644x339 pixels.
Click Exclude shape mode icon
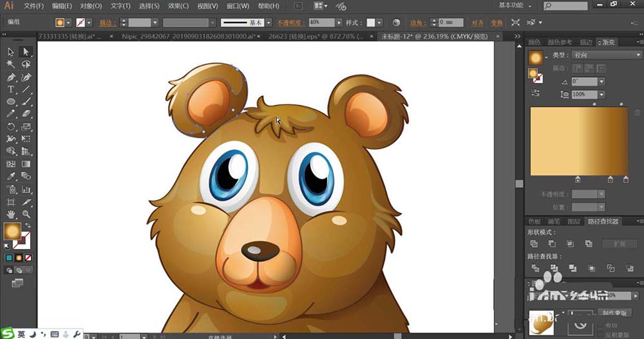coord(588,243)
